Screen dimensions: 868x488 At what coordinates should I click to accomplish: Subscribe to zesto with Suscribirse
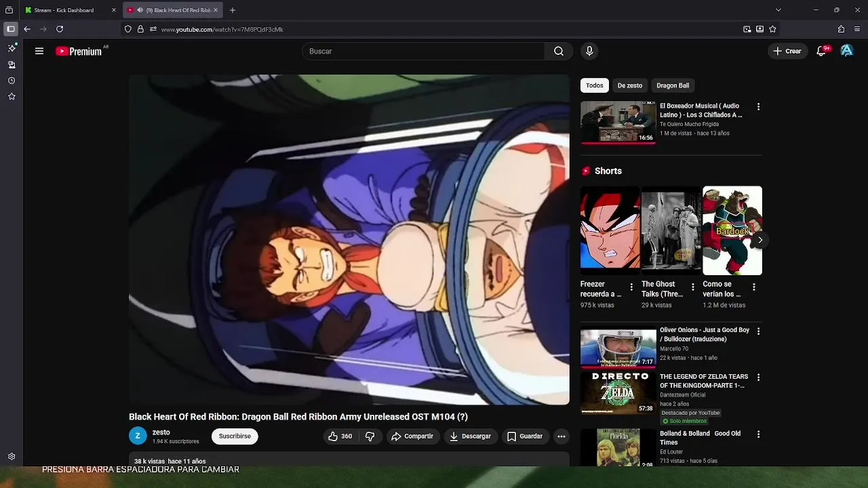click(x=235, y=436)
